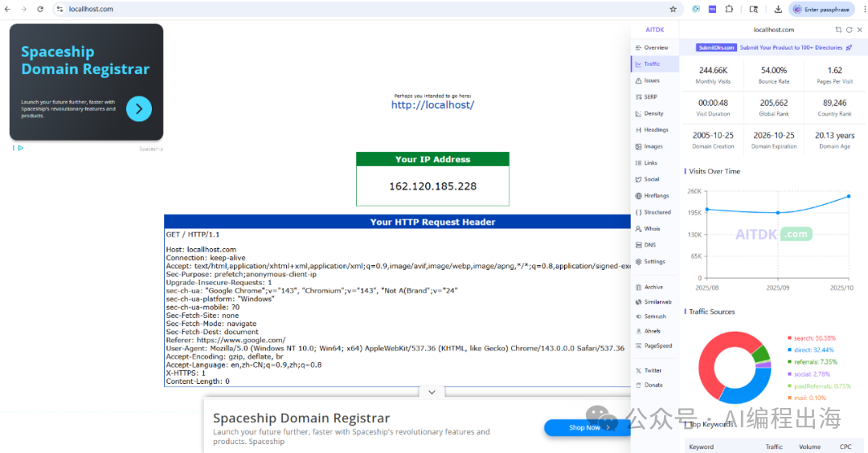Screen dimensions: 868x453
Task: Click the Volume column header
Action: pyautogui.click(x=810, y=447)
